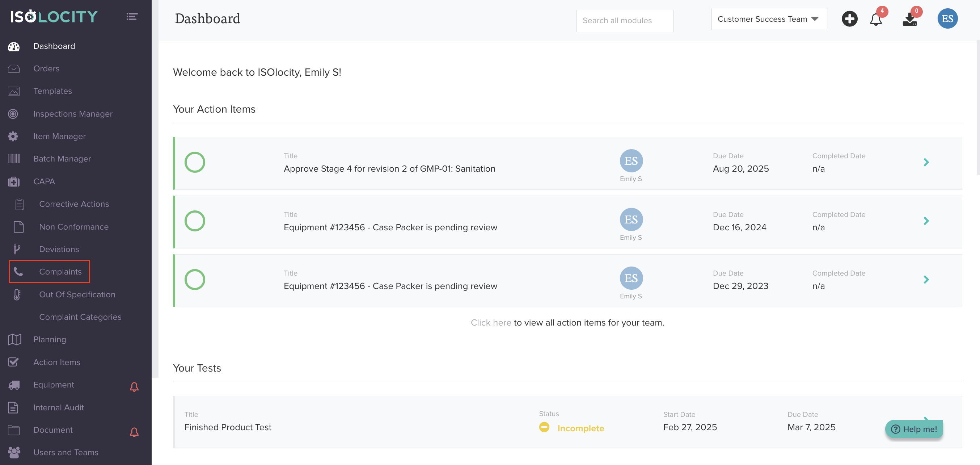Mark the GMP-01 Sanitation approval item complete

(195, 162)
